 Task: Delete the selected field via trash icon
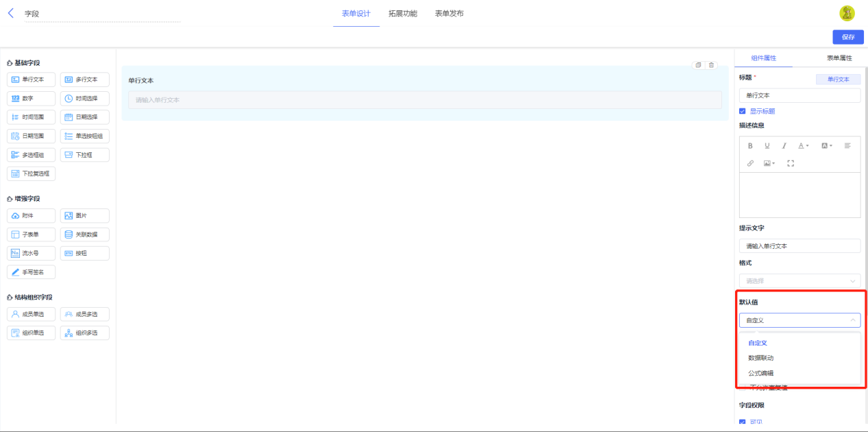[x=711, y=65]
